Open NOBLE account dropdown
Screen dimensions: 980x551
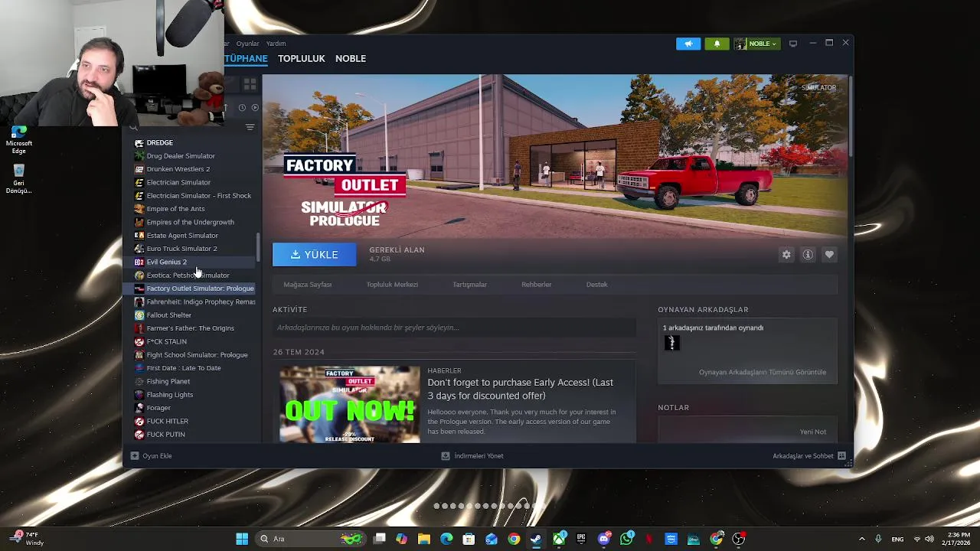pyautogui.click(x=756, y=44)
